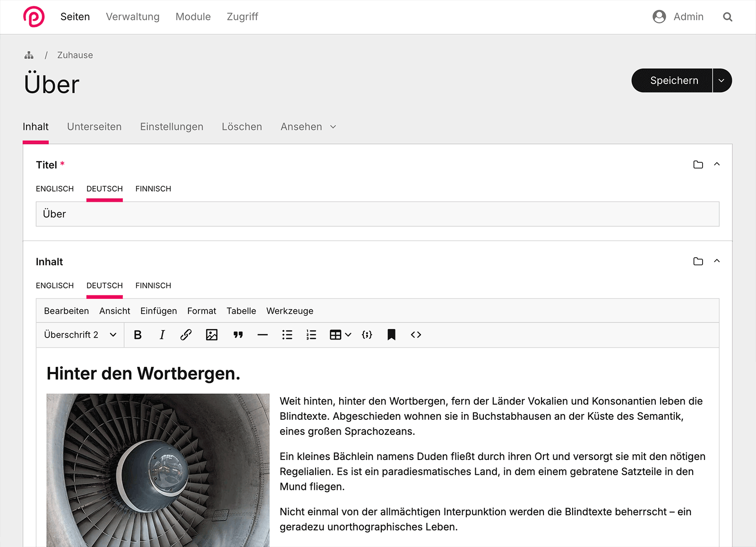
Task: Open the Verwaltung menu
Action: (x=133, y=17)
